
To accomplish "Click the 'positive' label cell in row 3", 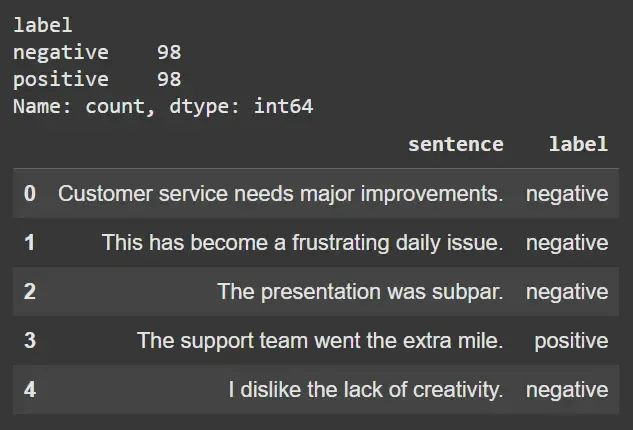I will pyautogui.click(x=571, y=341).
